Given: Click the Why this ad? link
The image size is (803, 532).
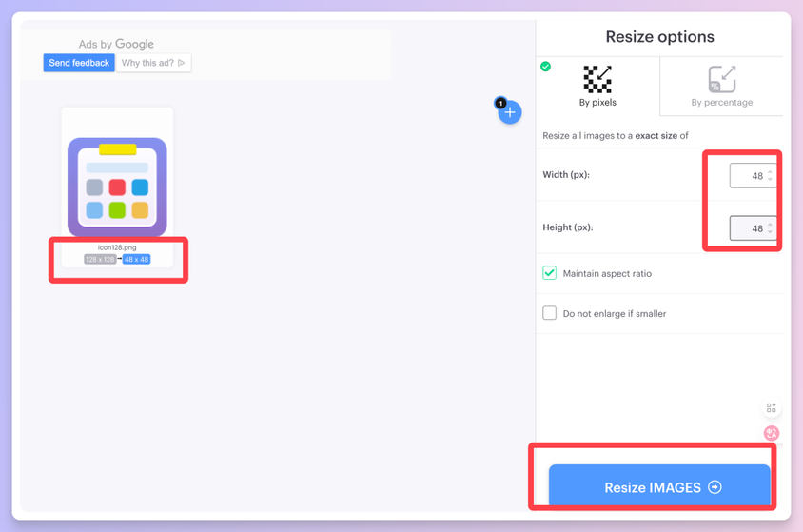Looking at the screenshot, I should click(x=153, y=63).
